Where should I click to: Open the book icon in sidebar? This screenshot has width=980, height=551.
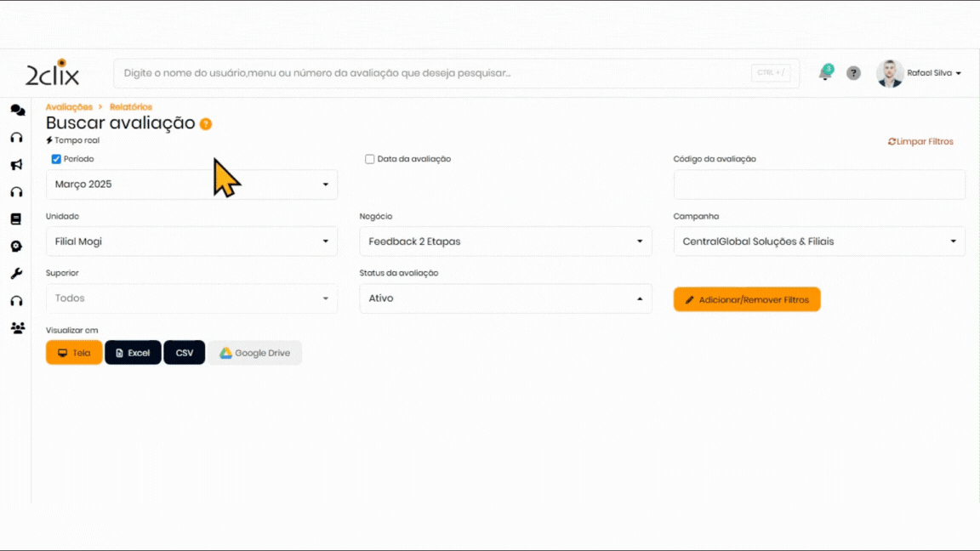point(16,219)
